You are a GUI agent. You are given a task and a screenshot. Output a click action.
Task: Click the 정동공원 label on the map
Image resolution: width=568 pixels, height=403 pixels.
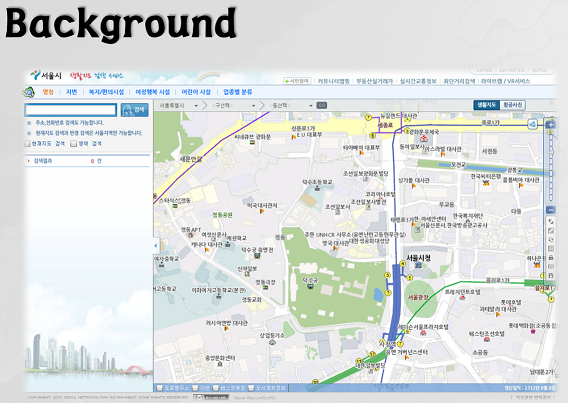click(x=222, y=215)
